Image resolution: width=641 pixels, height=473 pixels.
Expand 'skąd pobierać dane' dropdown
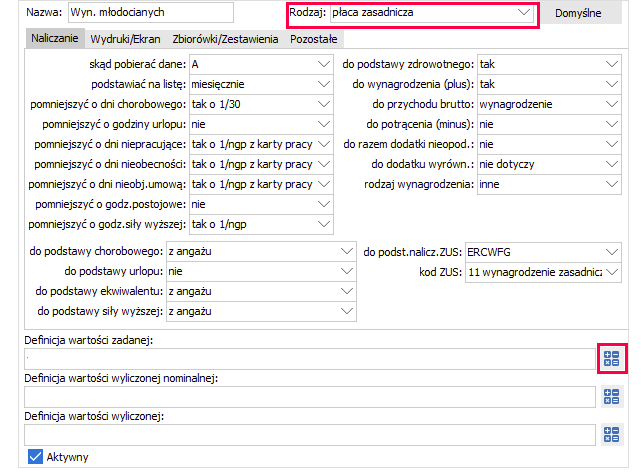click(261, 64)
